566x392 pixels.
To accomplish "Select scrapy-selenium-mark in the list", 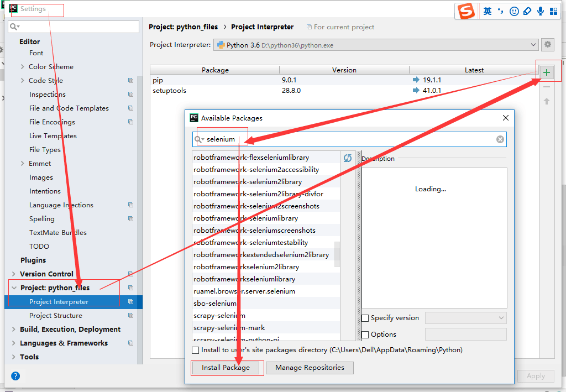I will point(266,328).
